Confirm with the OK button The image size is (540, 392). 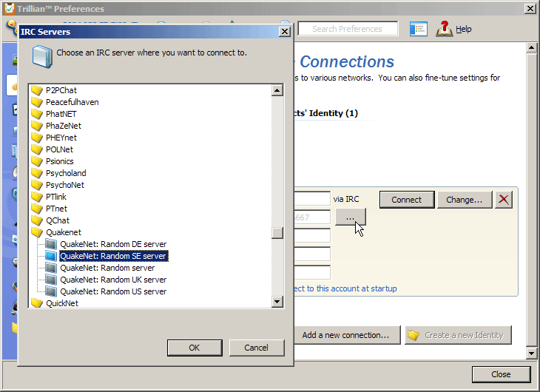pyautogui.click(x=195, y=348)
